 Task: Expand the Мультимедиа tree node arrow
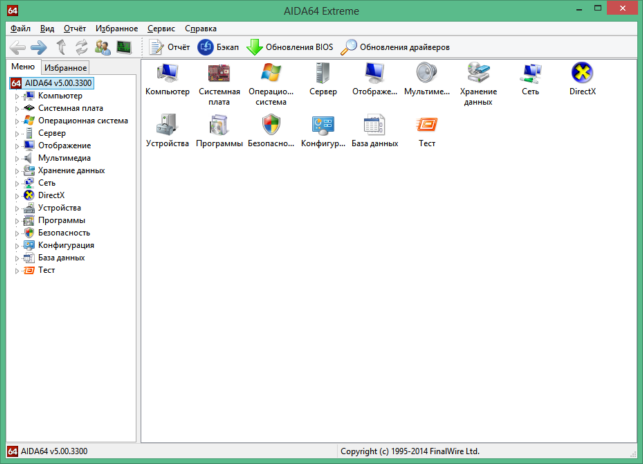pyautogui.click(x=17, y=159)
